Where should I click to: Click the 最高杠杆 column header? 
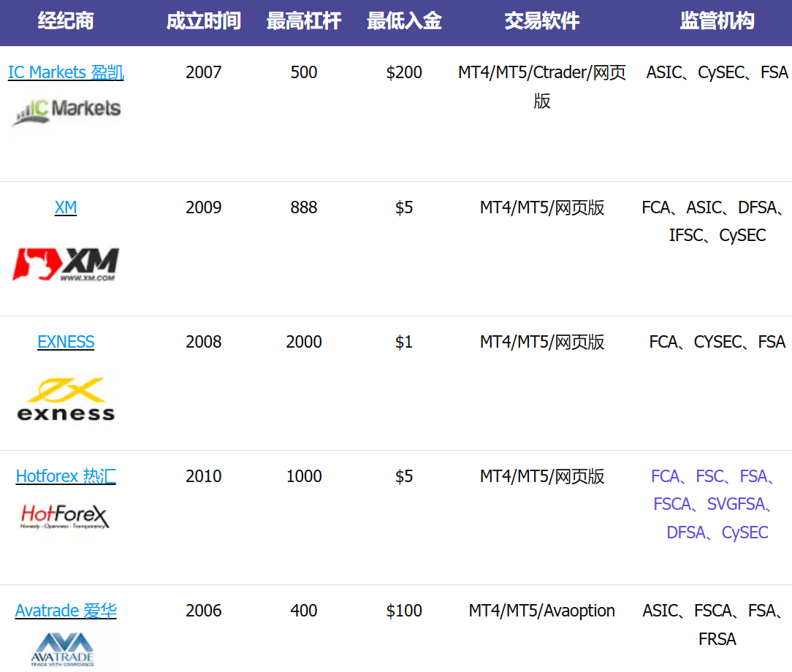303,20
